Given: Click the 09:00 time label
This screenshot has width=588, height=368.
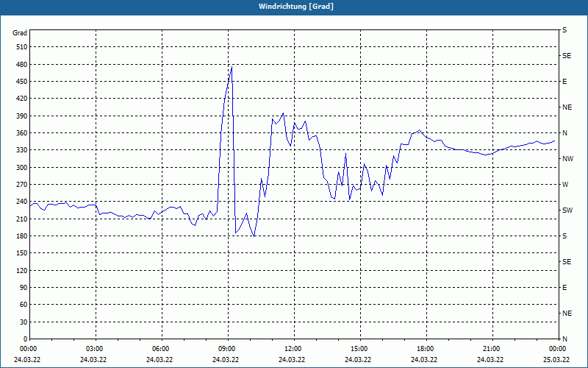Looking at the screenshot, I should click(227, 349).
